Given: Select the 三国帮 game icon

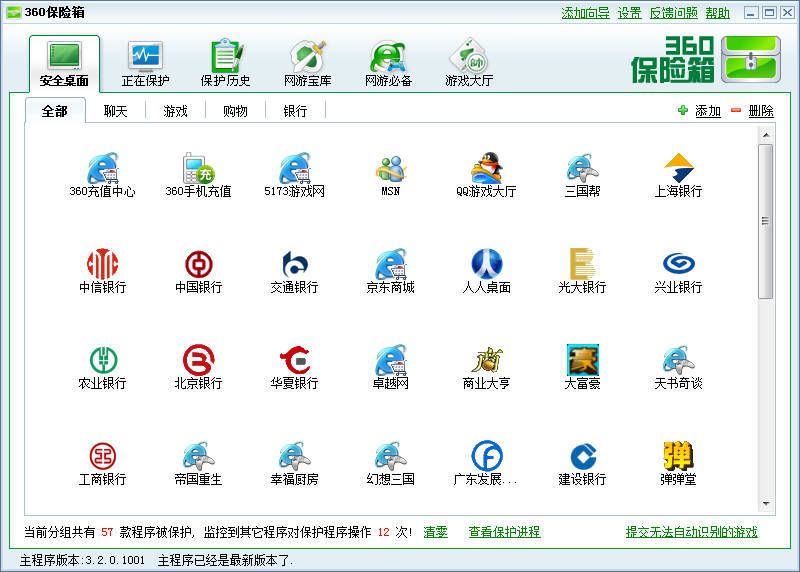Looking at the screenshot, I should pos(582,175).
